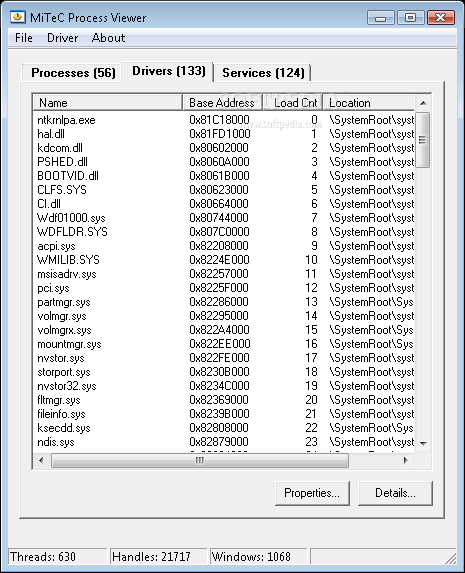465x573 pixels.
Task: Select the pci.sys driver row
Action: coord(224,288)
